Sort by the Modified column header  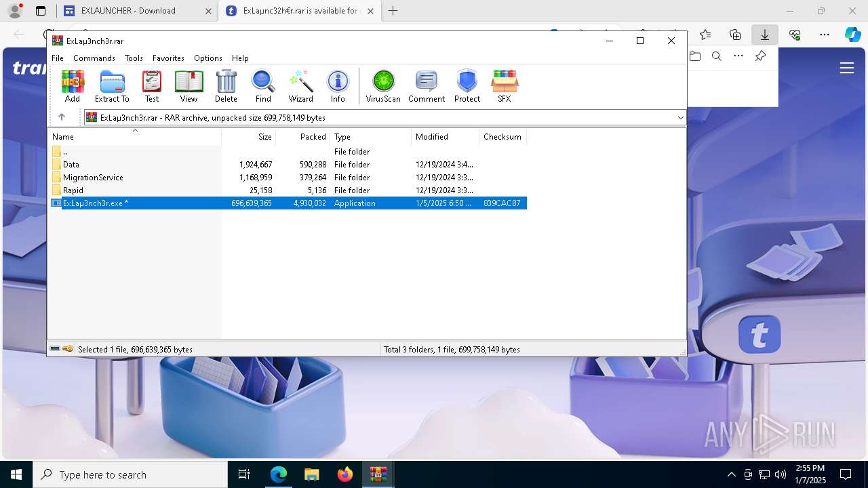tap(446, 137)
